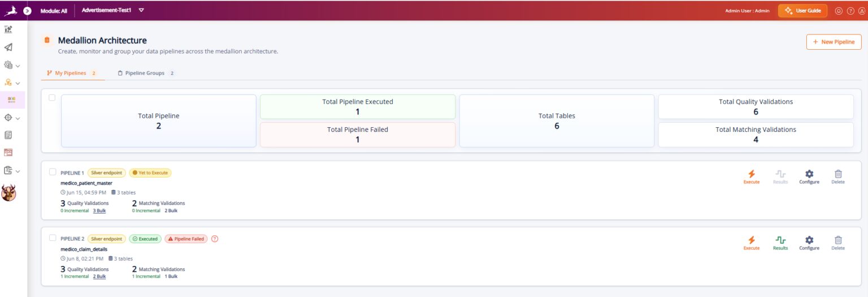Screen dimensions: 868x297
Task: Select the Pipeline 1 checkbox
Action: tap(53, 172)
